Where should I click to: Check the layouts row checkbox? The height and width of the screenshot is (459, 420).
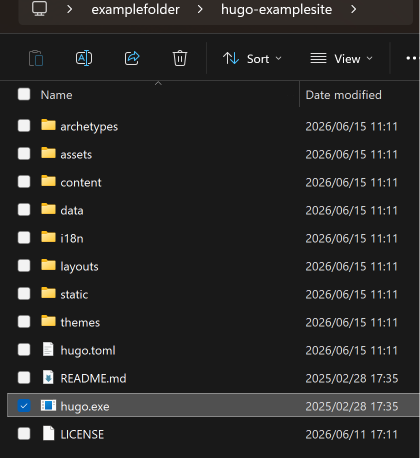pyautogui.click(x=24, y=266)
